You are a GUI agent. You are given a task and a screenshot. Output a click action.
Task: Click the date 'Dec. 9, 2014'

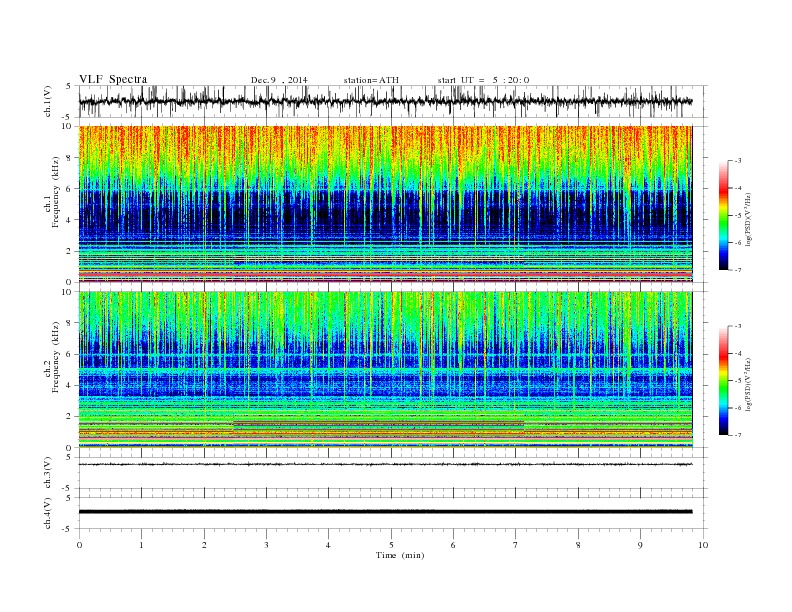[279, 80]
